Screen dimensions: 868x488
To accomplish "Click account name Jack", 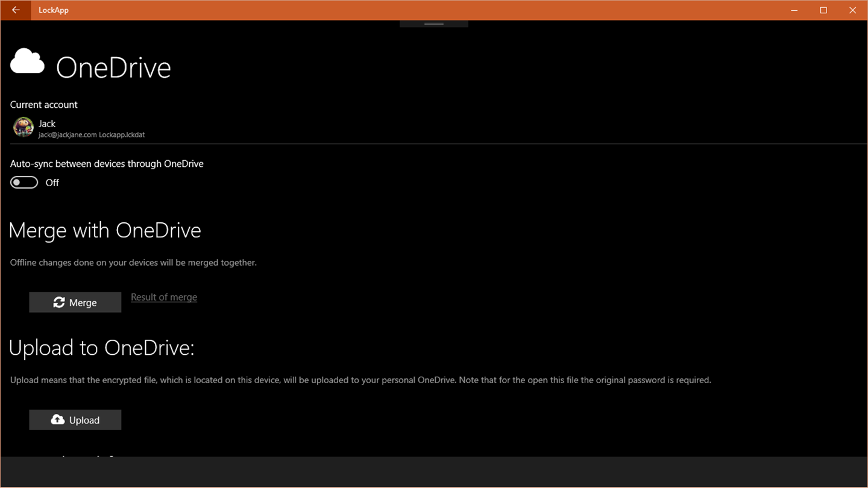I will [47, 124].
